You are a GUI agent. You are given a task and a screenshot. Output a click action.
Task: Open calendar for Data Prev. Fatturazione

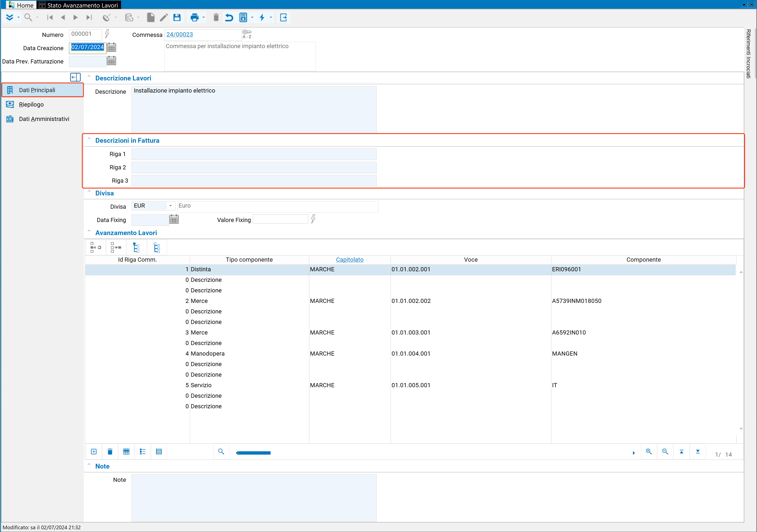[111, 61]
